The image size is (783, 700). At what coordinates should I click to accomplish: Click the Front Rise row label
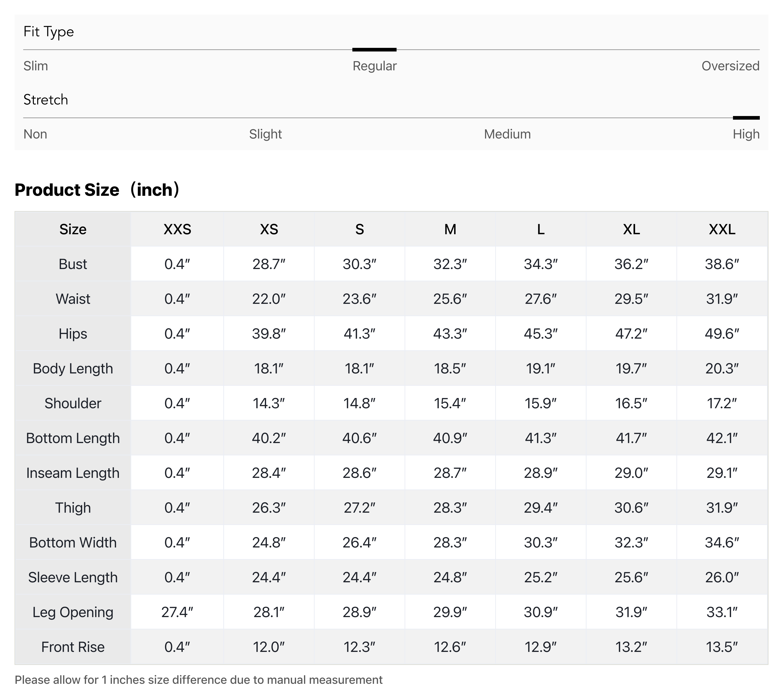[73, 647]
